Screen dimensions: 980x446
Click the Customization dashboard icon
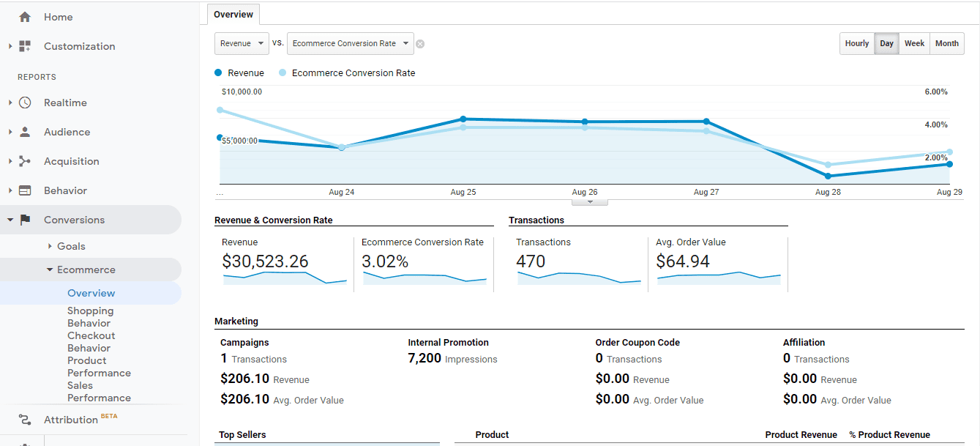click(x=25, y=46)
